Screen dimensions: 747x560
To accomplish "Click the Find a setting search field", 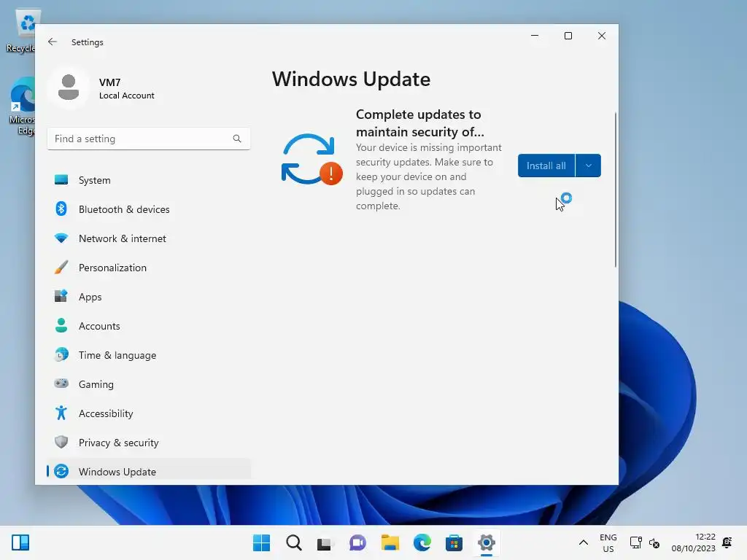I will tap(149, 139).
